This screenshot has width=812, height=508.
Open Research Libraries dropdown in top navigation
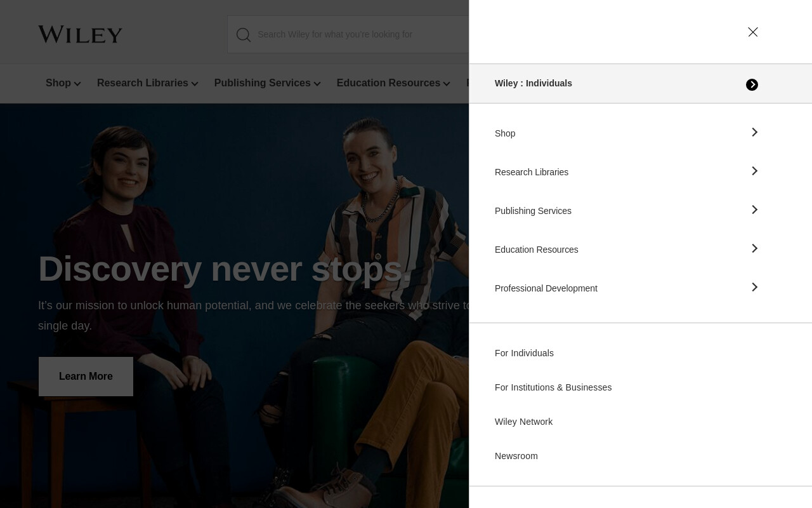point(148,83)
